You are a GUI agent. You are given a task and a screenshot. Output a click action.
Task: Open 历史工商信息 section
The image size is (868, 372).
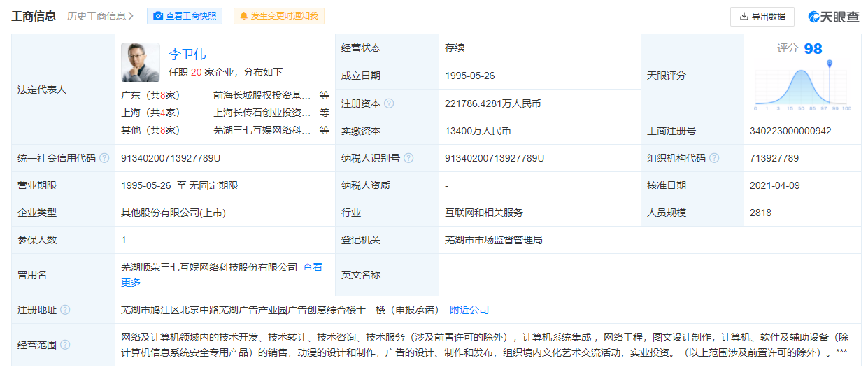click(100, 16)
